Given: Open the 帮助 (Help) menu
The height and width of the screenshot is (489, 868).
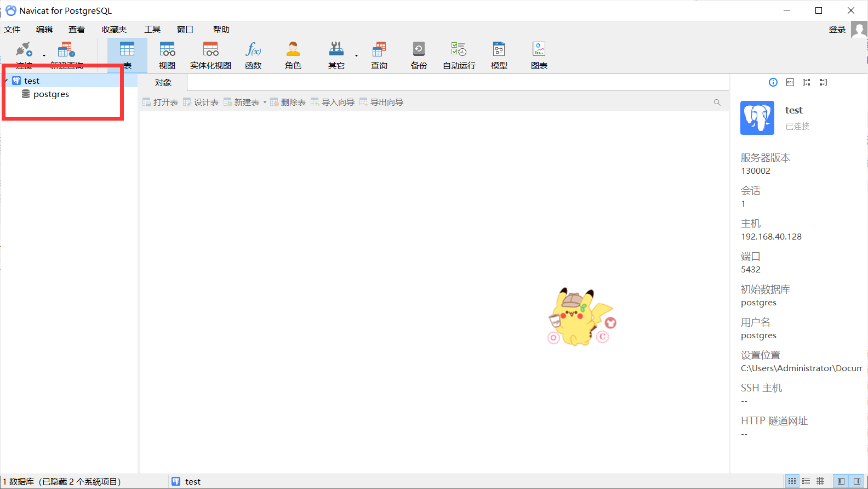Looking at the screenshot, I should (221, 30).
